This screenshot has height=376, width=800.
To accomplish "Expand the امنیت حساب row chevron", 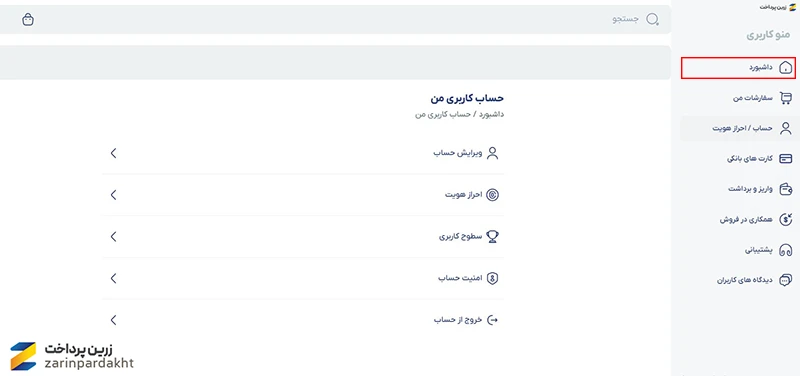I will pyautogui.click(x=113, y=278).
